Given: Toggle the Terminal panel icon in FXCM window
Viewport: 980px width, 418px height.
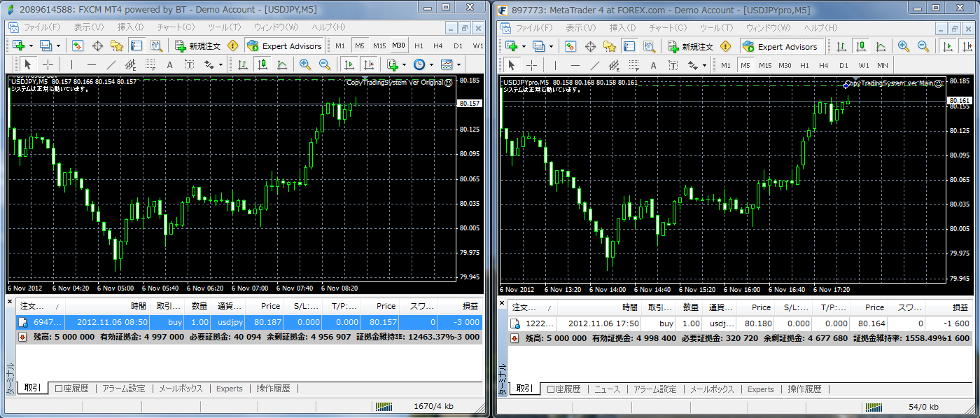Looking at the screenshot, I should [136, 46].
